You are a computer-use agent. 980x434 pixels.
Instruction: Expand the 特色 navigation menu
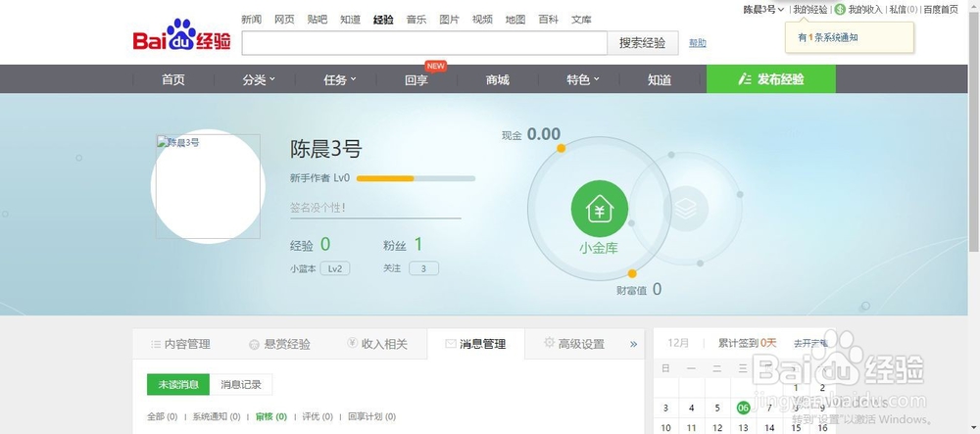[582, 79]
